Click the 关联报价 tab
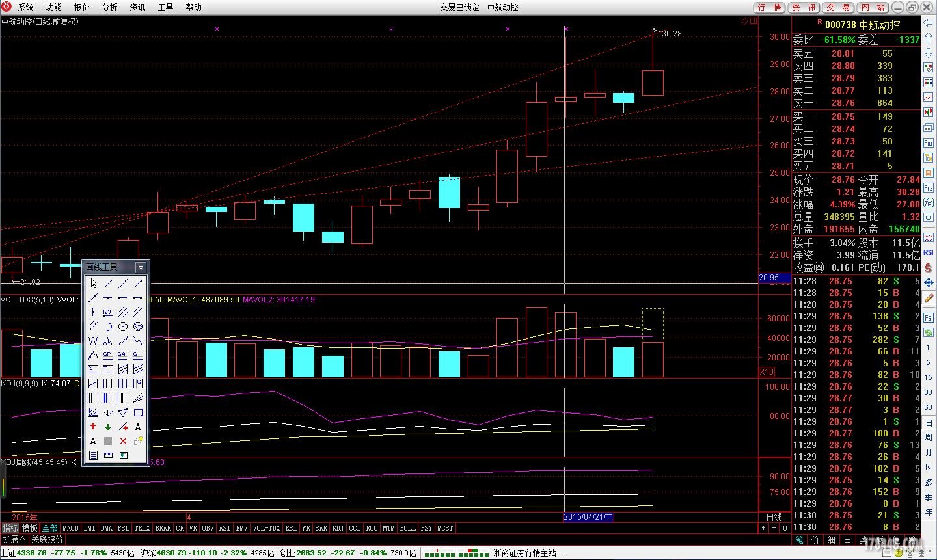The image size is (937, 560). (x=48, y=539)
